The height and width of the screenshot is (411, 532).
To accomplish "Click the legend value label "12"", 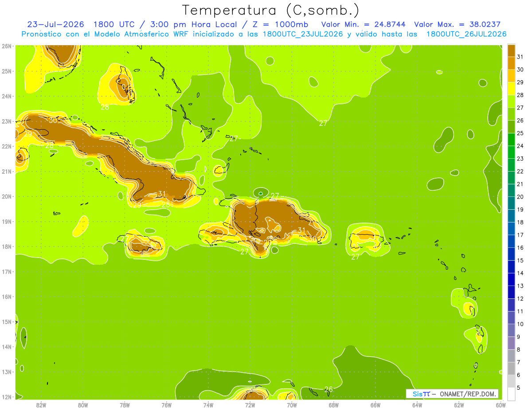I will (x=520, y=298).
